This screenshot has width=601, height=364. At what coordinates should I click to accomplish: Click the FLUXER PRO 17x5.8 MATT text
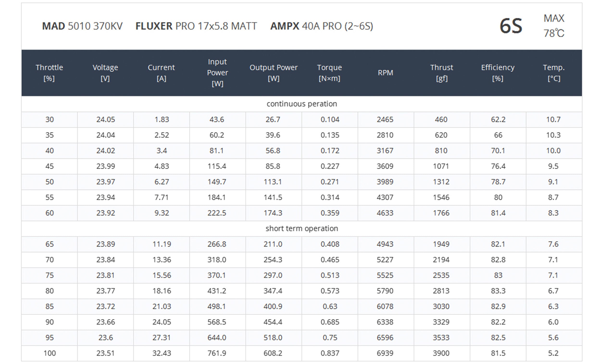point(196,26)
